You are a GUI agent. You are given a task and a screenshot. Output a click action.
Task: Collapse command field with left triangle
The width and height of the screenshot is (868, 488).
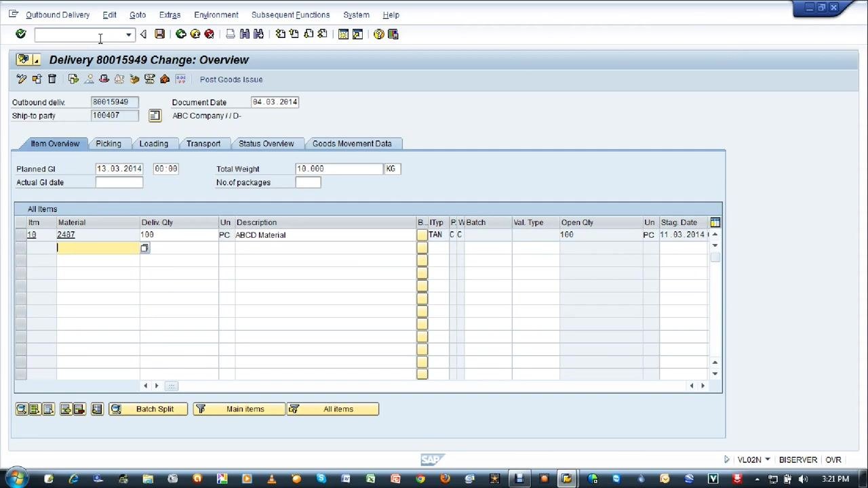coord(142,34)
